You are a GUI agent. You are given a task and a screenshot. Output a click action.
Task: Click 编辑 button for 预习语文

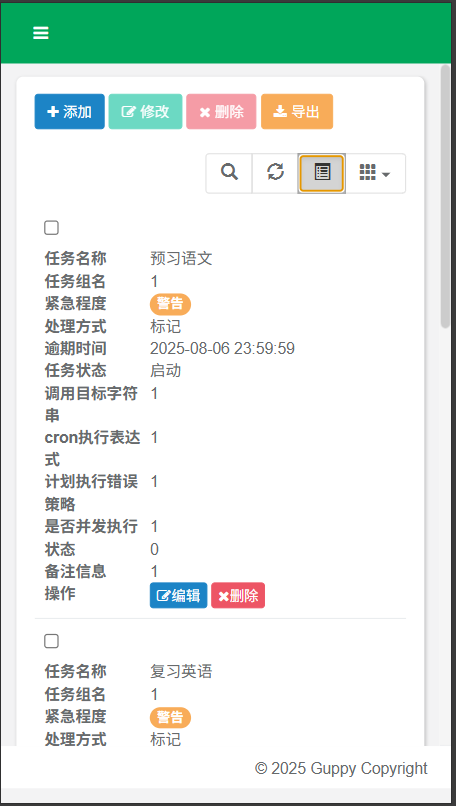pyautogui.click(x=178, y=595)
